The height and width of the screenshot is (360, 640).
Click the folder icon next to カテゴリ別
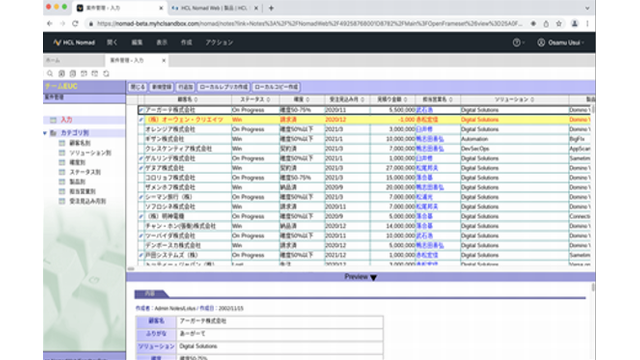point(53,133)
